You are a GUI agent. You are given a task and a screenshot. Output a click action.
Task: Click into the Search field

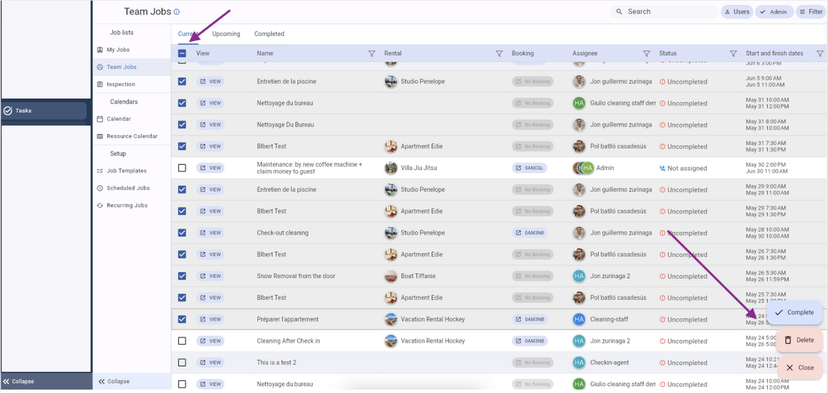tap(665, 12)
